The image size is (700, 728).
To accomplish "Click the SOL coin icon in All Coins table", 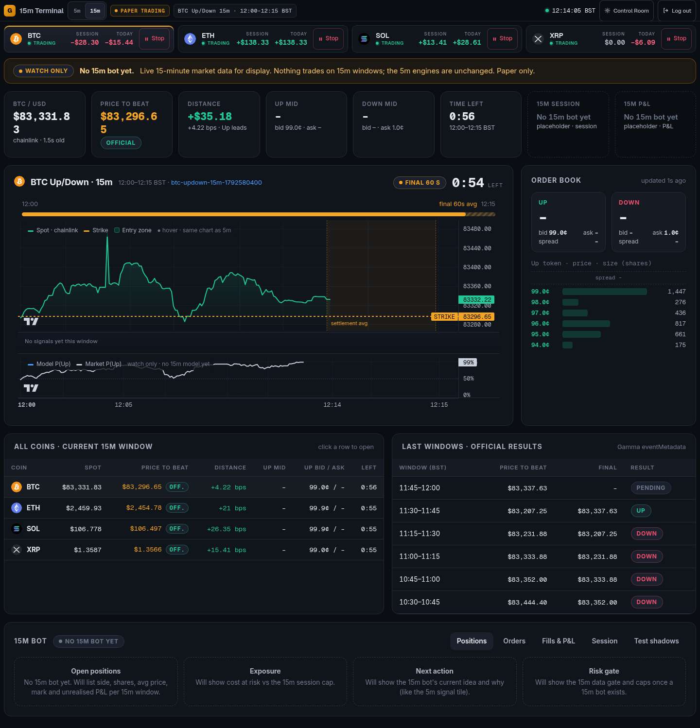I will pyautogui.click(x=17, y=529).
